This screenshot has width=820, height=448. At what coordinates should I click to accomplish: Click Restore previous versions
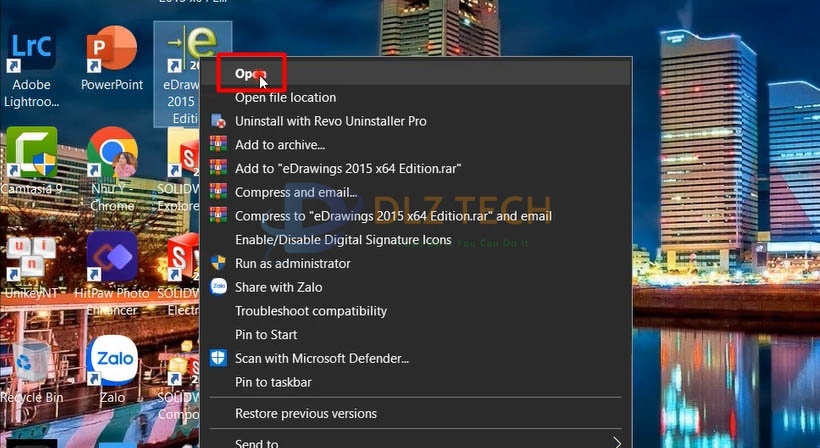[305, 413]
